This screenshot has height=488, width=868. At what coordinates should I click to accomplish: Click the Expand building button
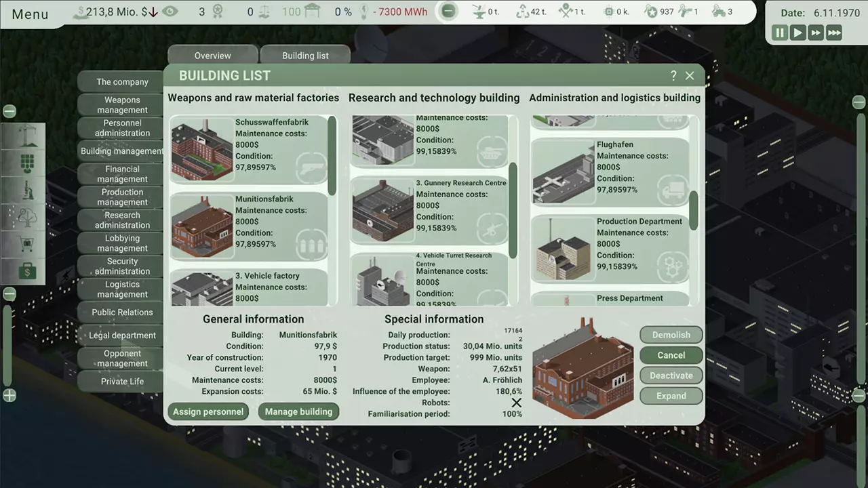(x=671, y=396)
